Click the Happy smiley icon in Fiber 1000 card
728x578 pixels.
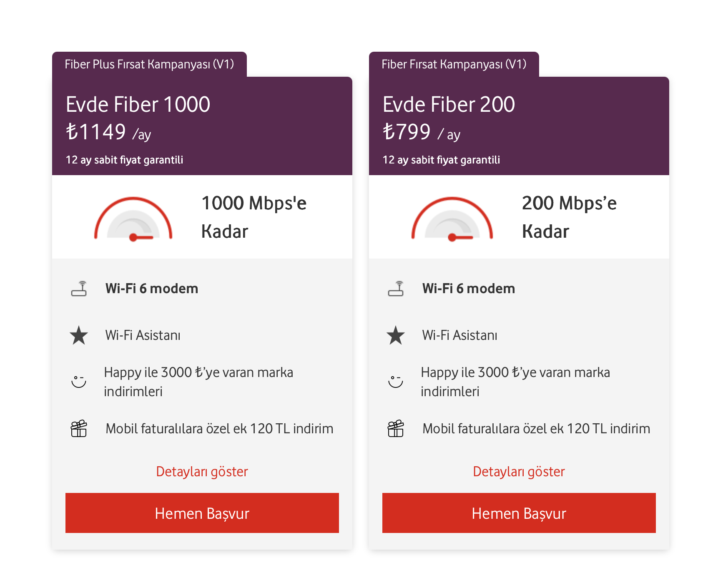click(x=79, y=382)
